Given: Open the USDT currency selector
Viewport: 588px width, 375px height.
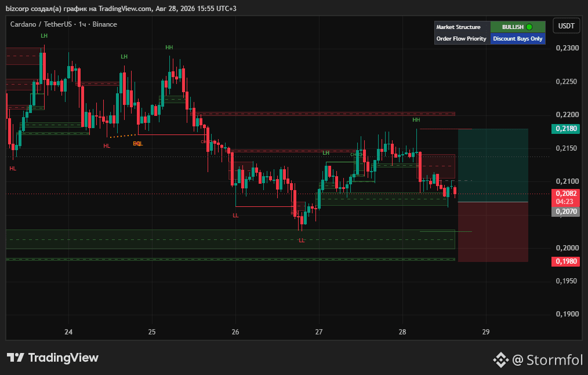Looking at the screenshot, I should click(x=566, y=26).
